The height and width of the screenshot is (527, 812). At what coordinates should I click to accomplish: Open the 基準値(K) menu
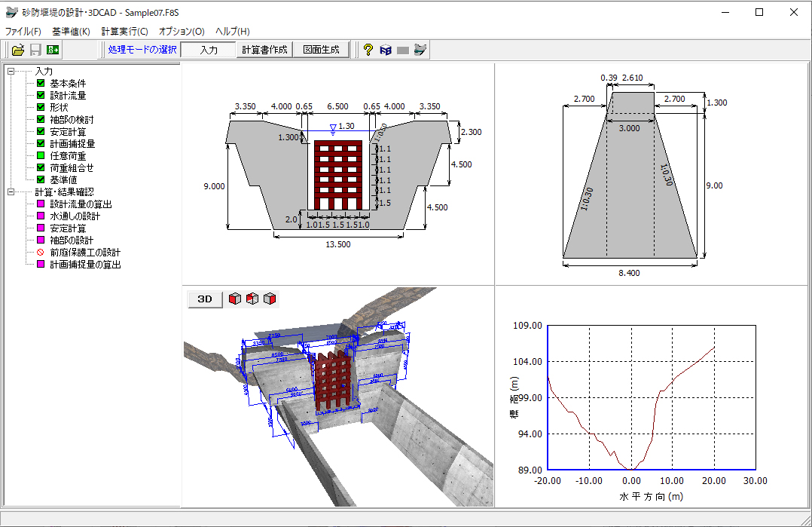[x=71, y=32]
